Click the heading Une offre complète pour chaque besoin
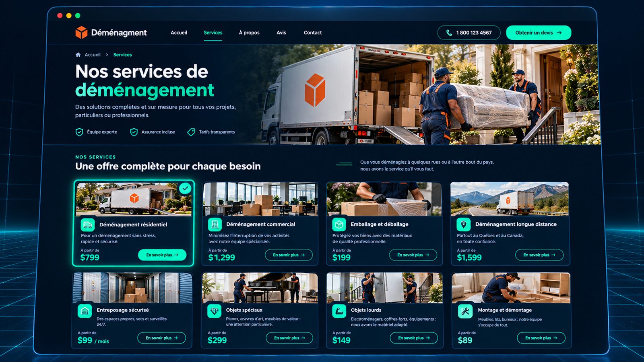The height and width of the screenshot is (362, 644). (168, 167)
